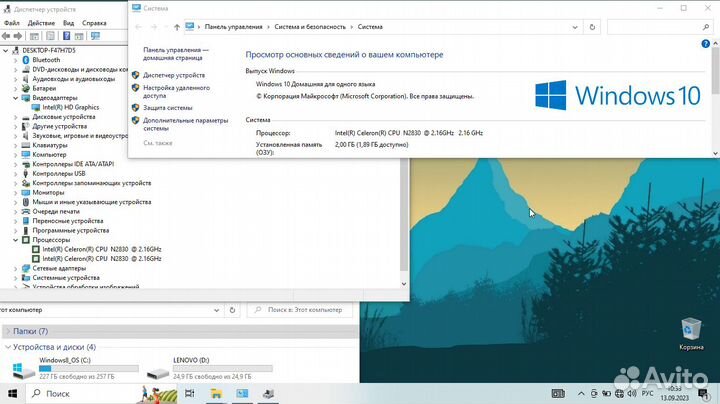The image size is (720, 404).
Task: Open the Файл menu in Device Manager
Action: click(12, 22)
